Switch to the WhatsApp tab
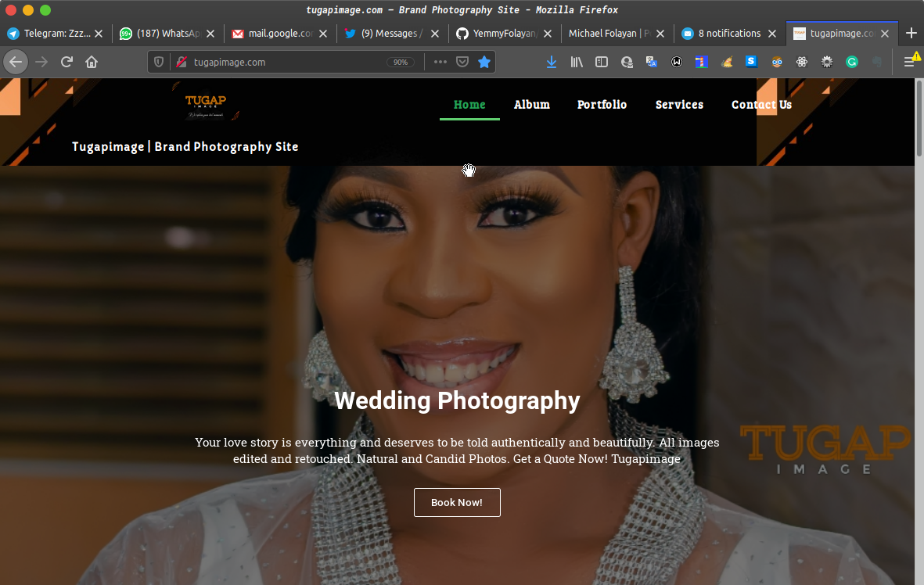Viewport: 924px width, 585px height. [x=161, y=34]
